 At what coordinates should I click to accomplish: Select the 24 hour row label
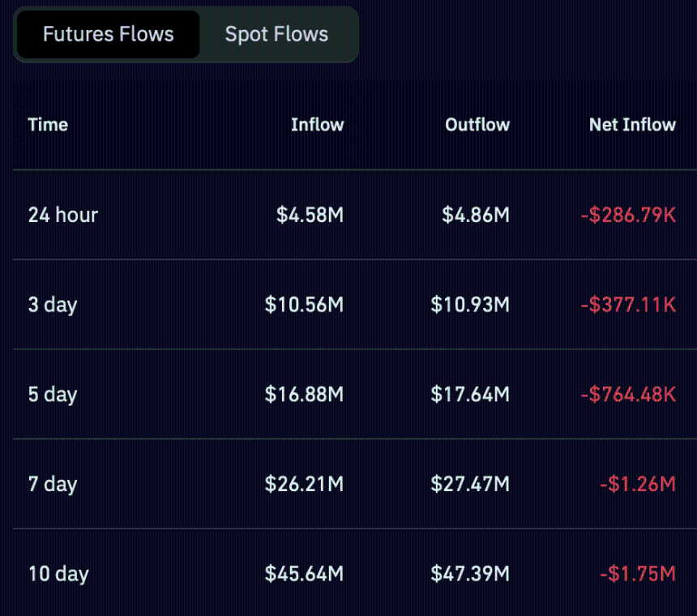tap(63, 215)
